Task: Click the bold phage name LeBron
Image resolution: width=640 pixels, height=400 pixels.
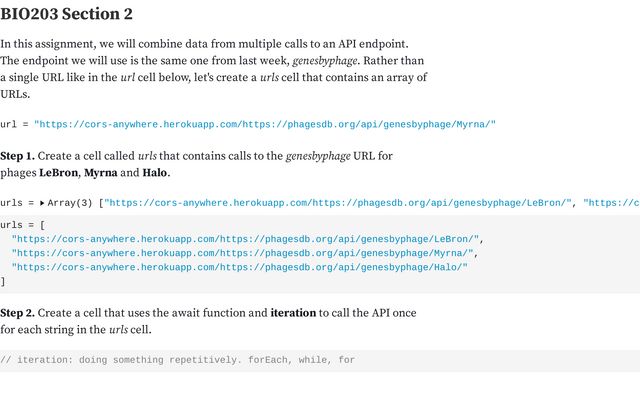Action: [x=58, y=173]
